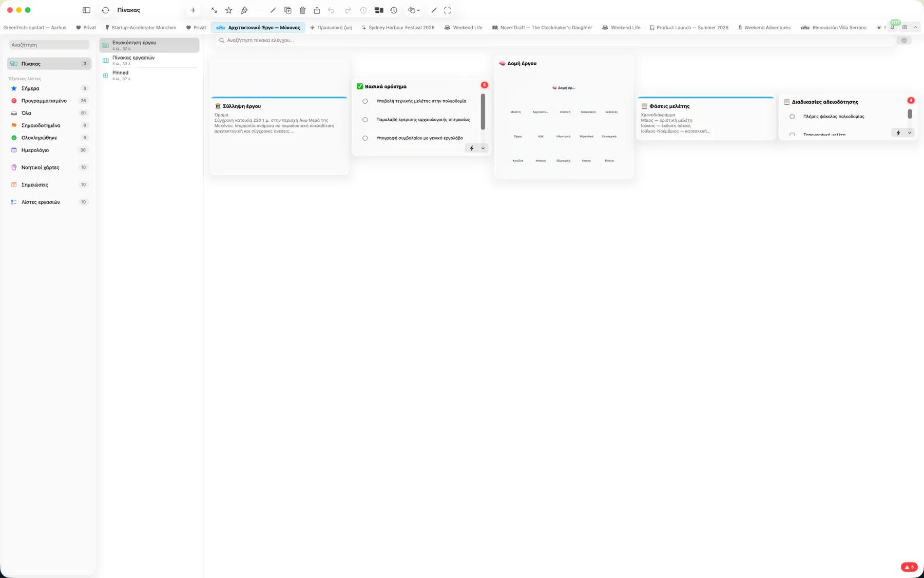Open Λίστες εργασιών in the sidebar

tap(49, 202)
